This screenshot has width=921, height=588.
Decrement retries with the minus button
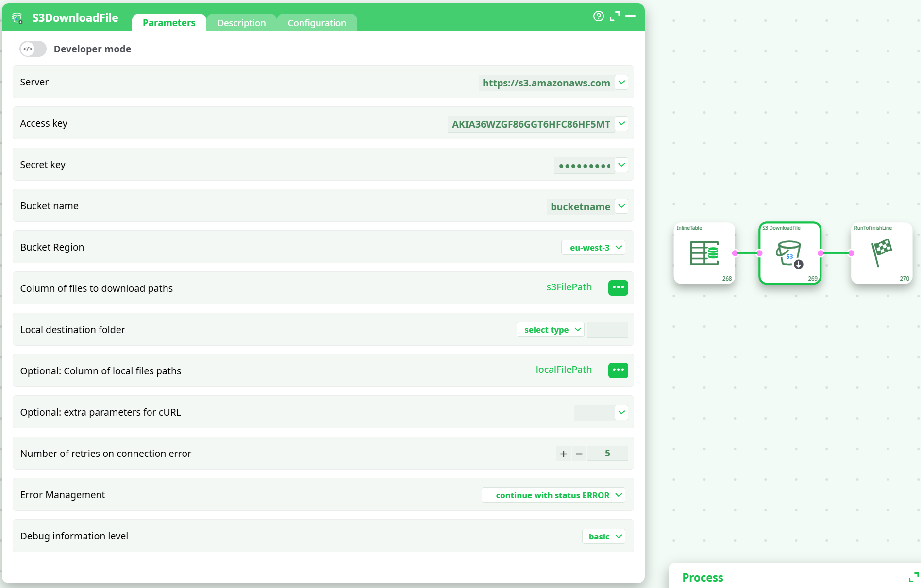pyautogui.click(x=579, y=453)
